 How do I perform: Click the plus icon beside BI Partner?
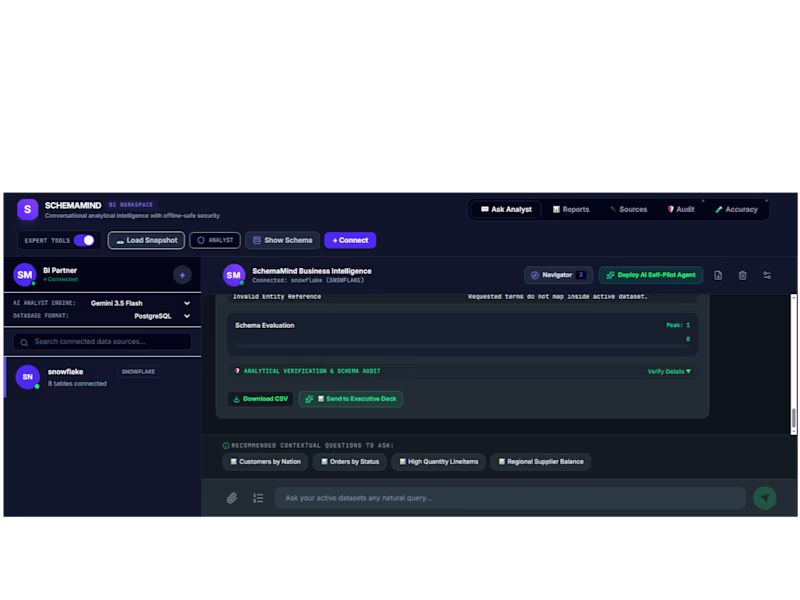tap(182, 275)
